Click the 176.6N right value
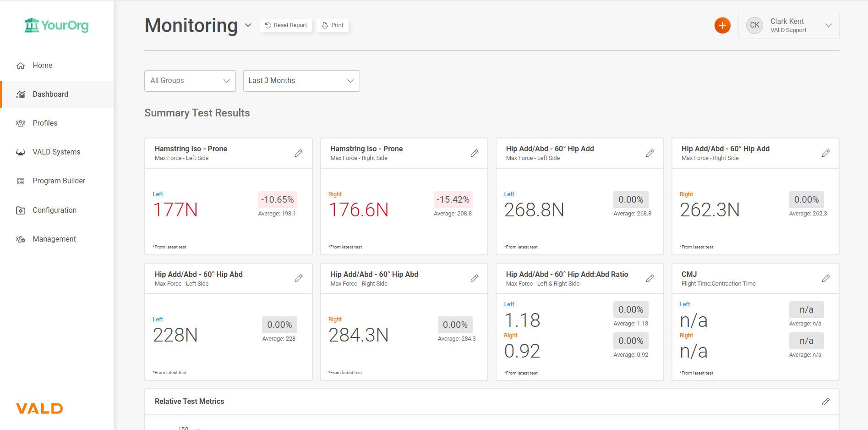868x430 pixels. 359,210
